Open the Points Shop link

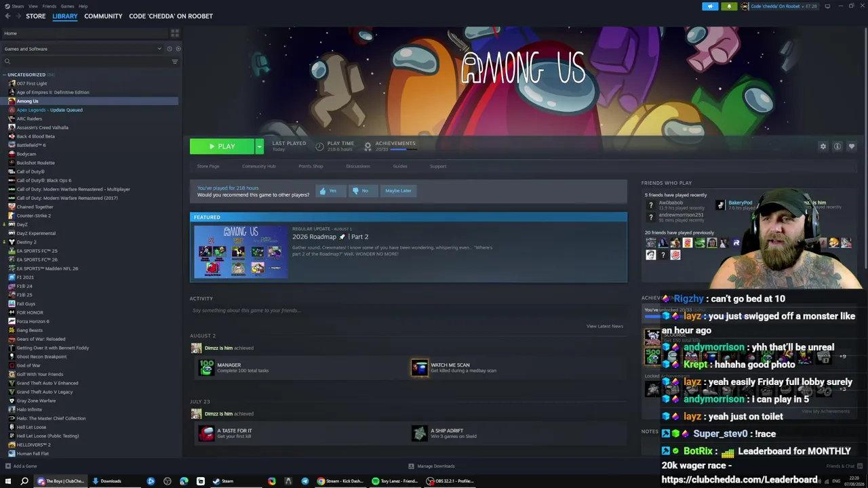tap(311, 167)
